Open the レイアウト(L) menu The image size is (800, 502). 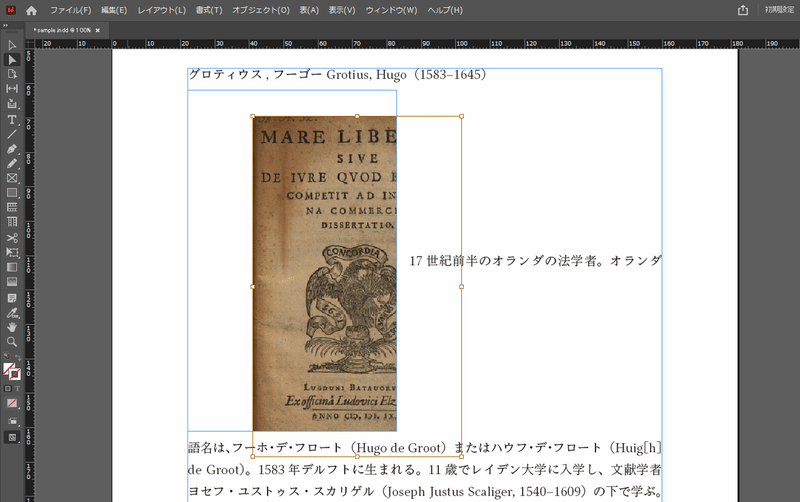tap(162, 10)
